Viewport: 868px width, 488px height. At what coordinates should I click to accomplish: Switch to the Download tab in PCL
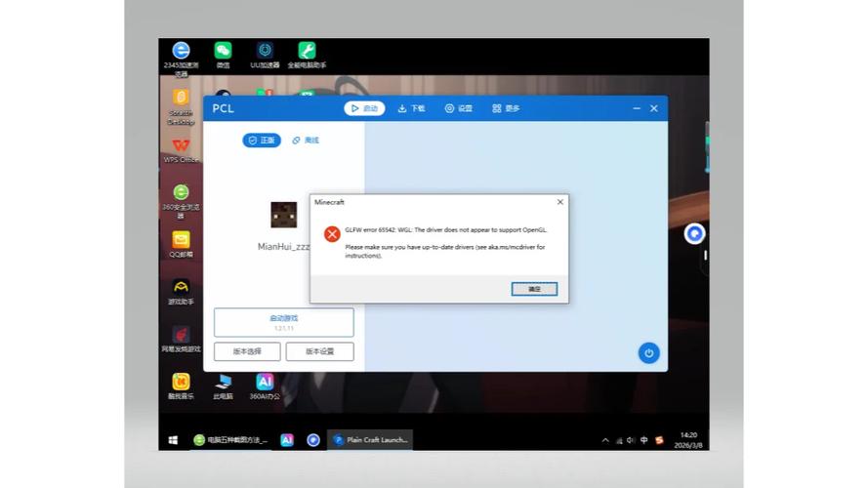click(411, 108)
